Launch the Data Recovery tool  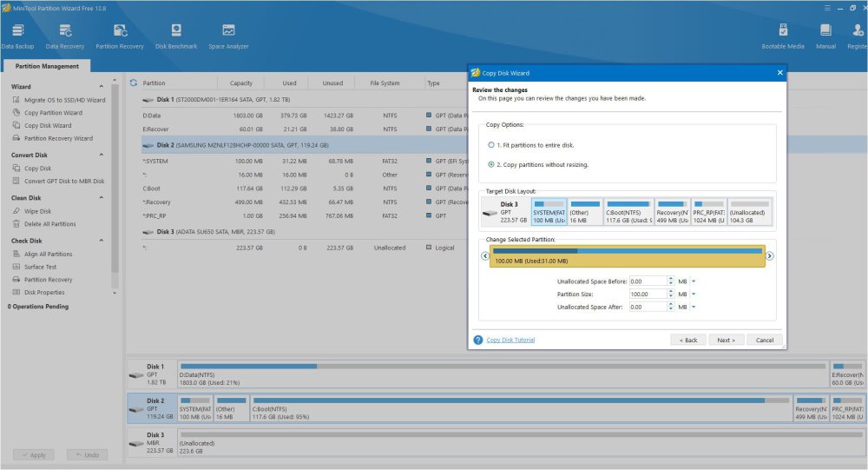[65, 35]
